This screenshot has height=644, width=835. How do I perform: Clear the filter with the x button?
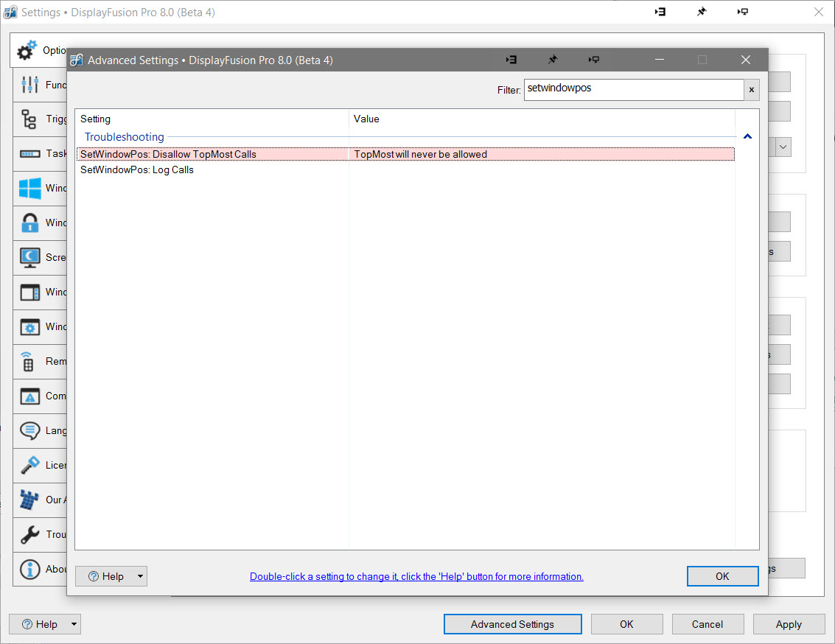pyautogui.click(x=752, y=90)
